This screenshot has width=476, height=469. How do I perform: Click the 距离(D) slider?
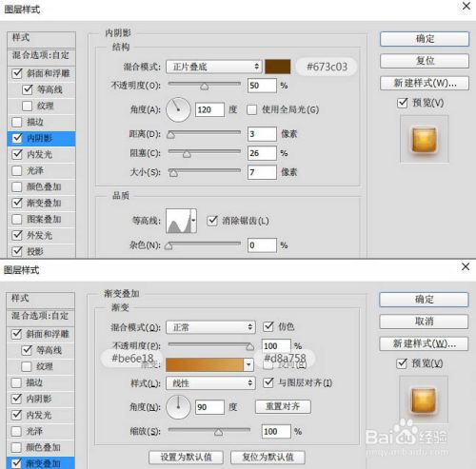205,133
